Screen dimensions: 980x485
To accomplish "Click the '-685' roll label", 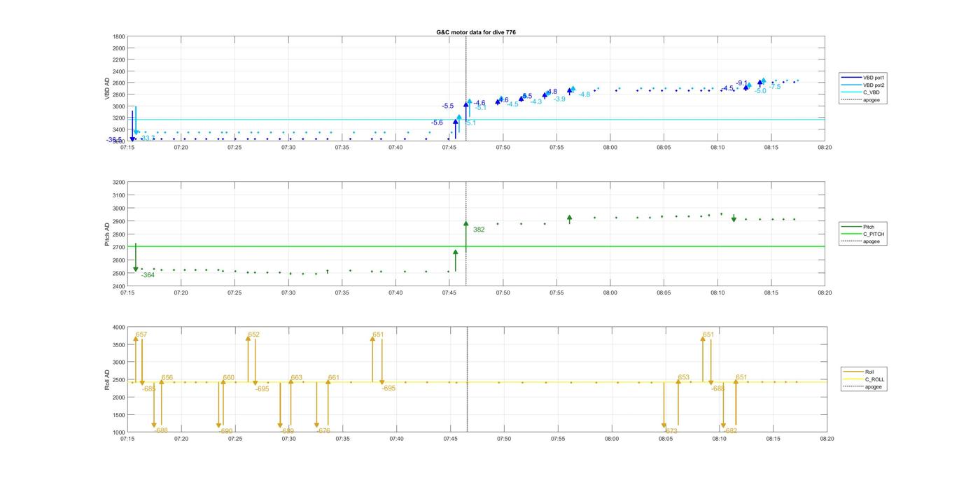I will pyautogui.click(x=149, y=388).
